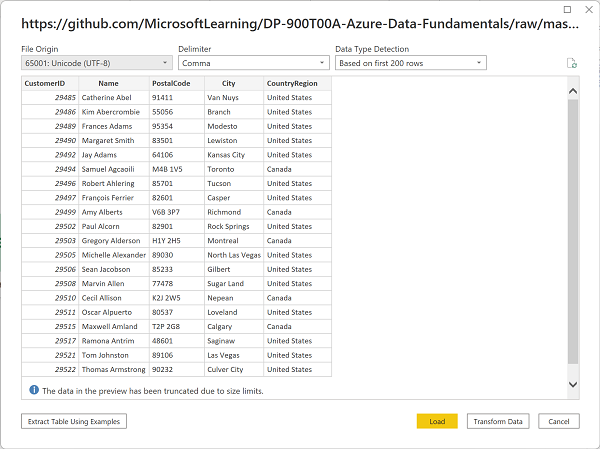Expand the Data Type Detection dropdown
The height and width of the screenshot is (449, 600).
click(411, 63)
